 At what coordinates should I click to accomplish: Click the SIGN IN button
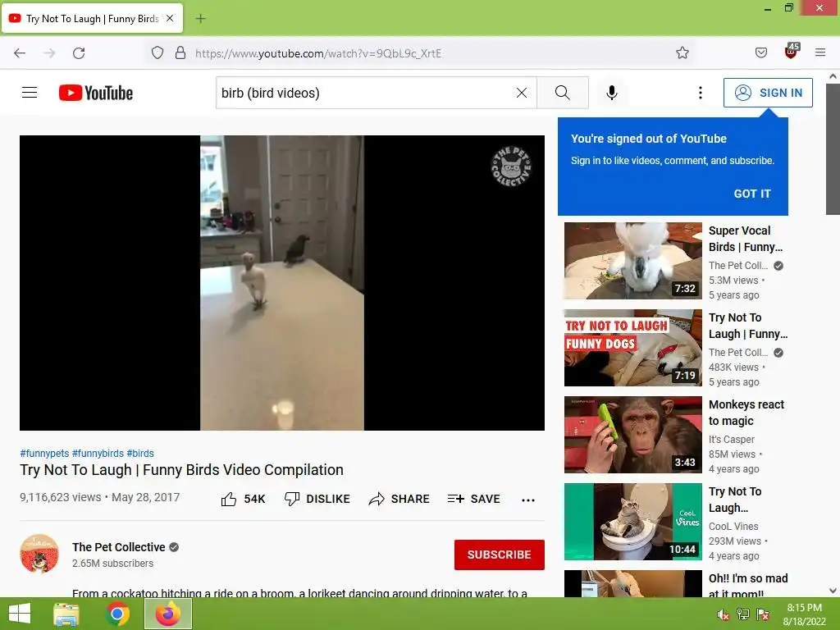point(768,93)
